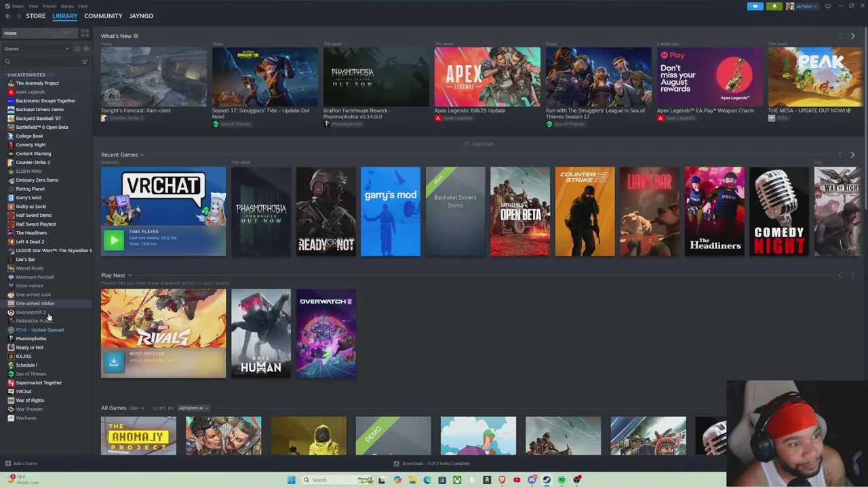Select the LIBRARY tab
The image size is (868, 488).
tap(65, 16)
